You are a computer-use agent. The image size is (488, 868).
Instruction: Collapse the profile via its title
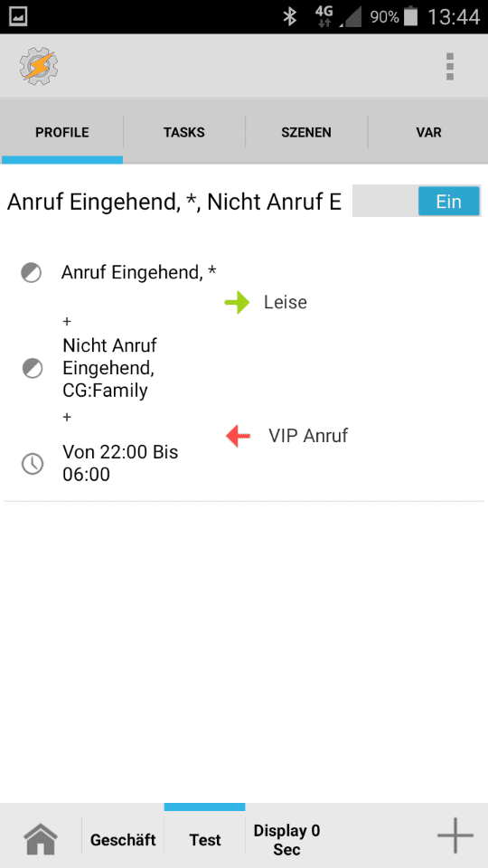pyautogui.click(x=174, y=202)
